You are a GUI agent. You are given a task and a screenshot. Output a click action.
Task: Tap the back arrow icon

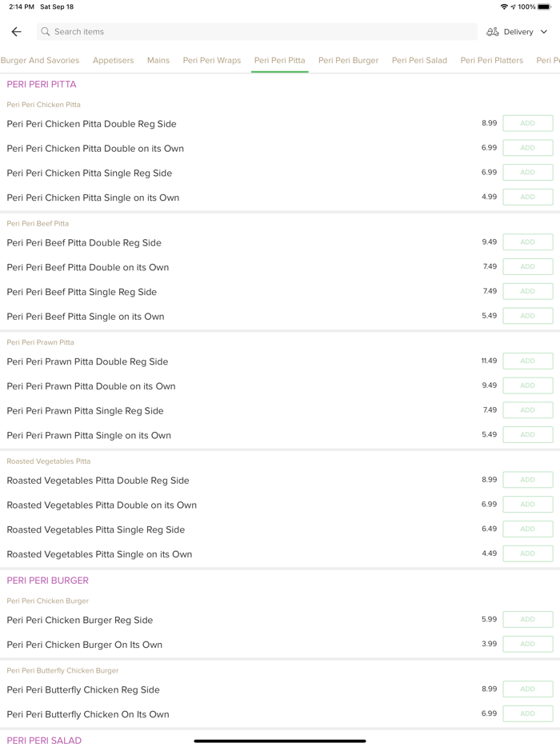pos(16,32)
